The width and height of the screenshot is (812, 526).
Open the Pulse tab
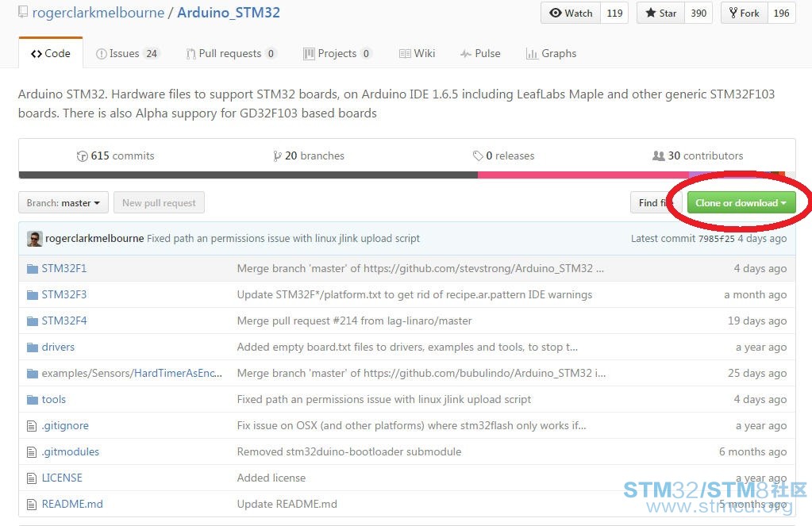480,53
